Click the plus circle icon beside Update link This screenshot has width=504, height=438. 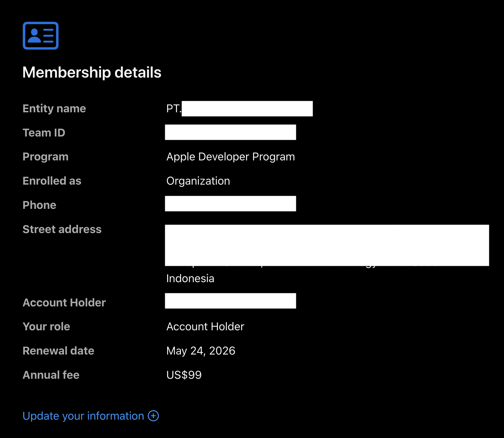click(153, 416)
